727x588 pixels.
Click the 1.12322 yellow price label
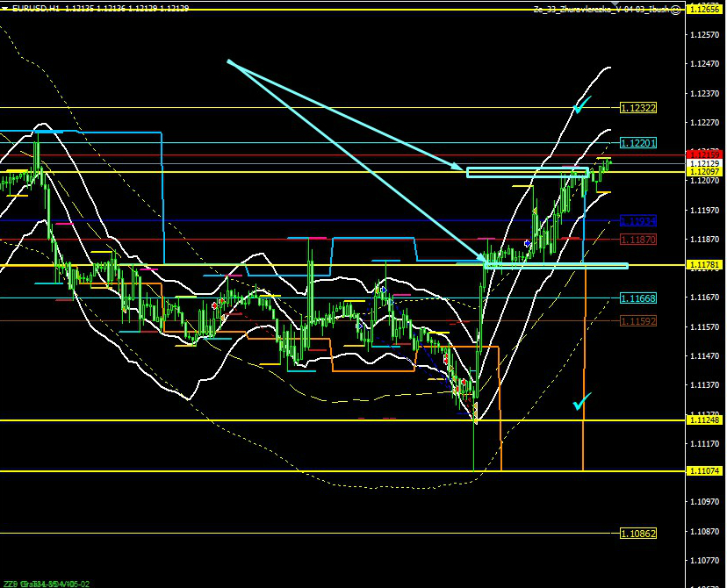tap(638, 108)
